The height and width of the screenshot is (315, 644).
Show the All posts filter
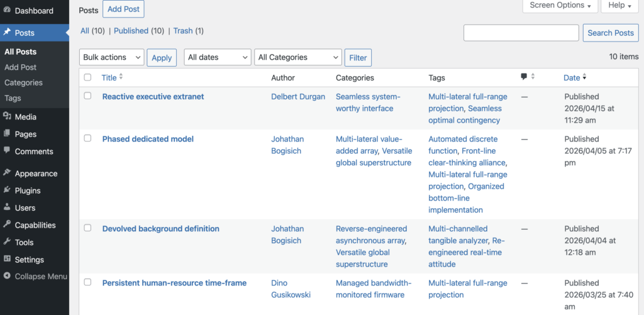click(x=85, y=31)
